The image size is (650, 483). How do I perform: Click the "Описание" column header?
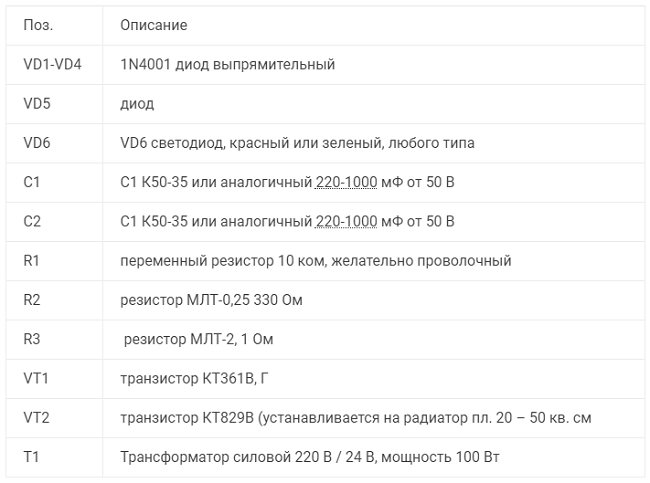[x=152, y=25]
